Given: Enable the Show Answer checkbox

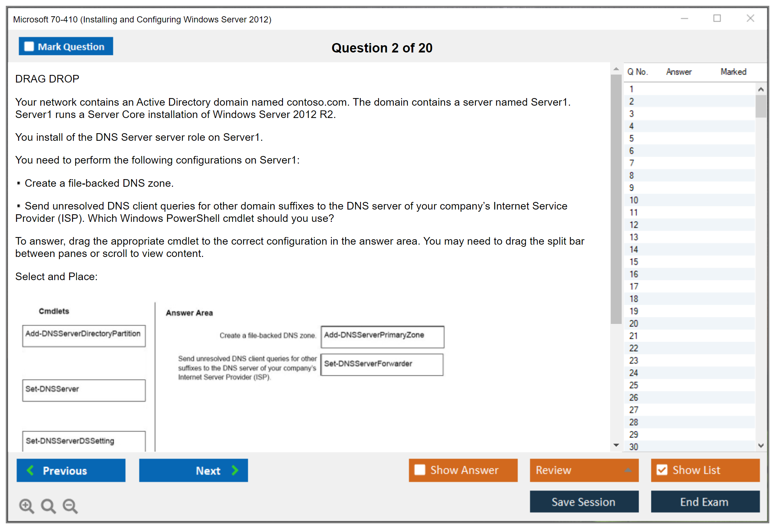Looking at the screenshot, I should click(420, 470).
